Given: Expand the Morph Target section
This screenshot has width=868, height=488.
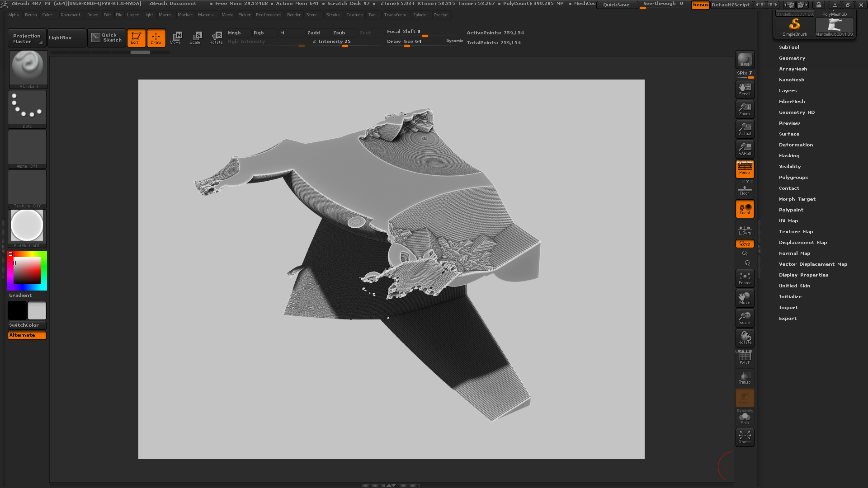Looking at the screenshot, I should tap(797, 199).
